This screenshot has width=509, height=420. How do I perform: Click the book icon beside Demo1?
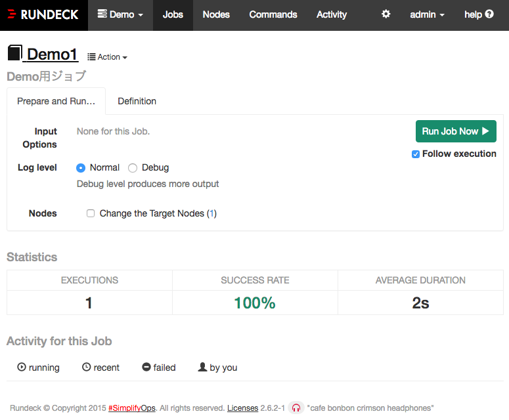(15, 53)
